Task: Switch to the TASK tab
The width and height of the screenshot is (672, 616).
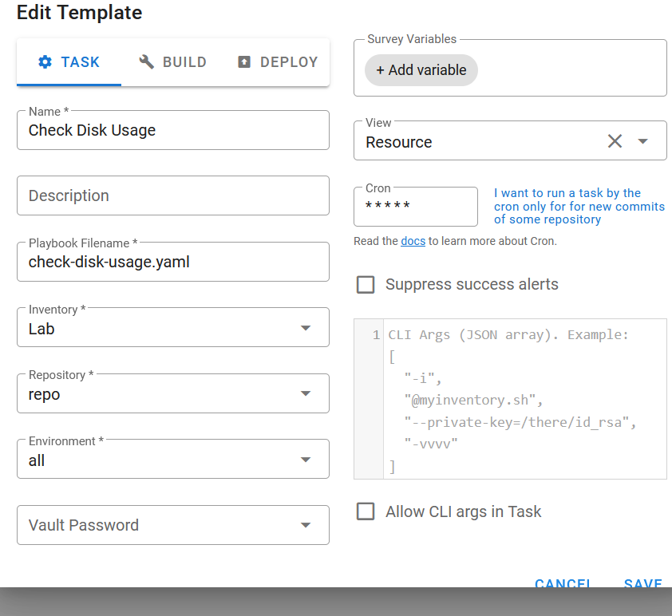Action: pos(69,62)
